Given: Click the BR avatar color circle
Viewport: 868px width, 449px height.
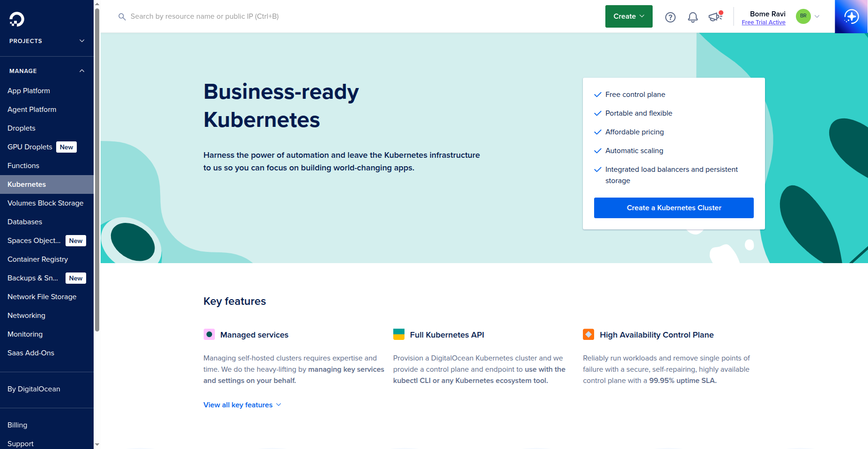Looking at the screenshot, I should [x=802, y=16].
